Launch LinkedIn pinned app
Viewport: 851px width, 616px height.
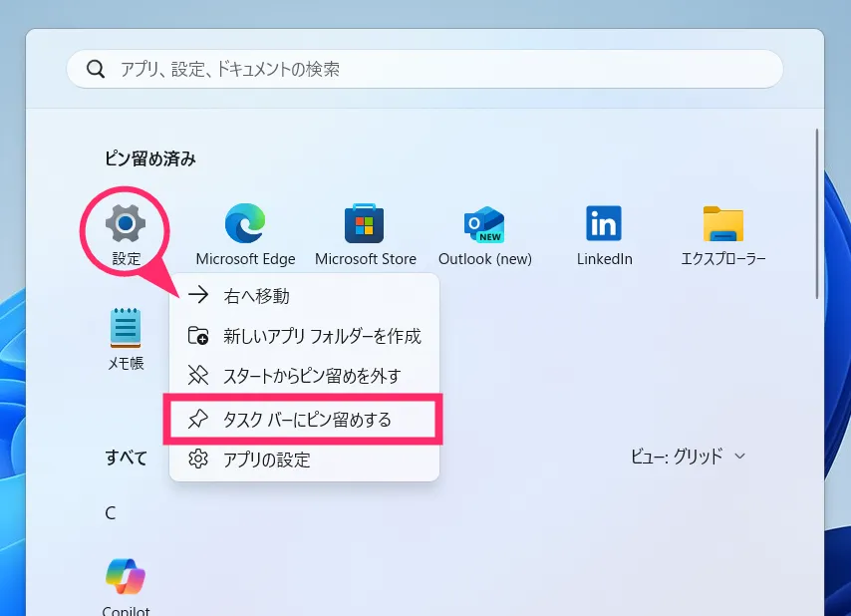(x=604, y=234)
